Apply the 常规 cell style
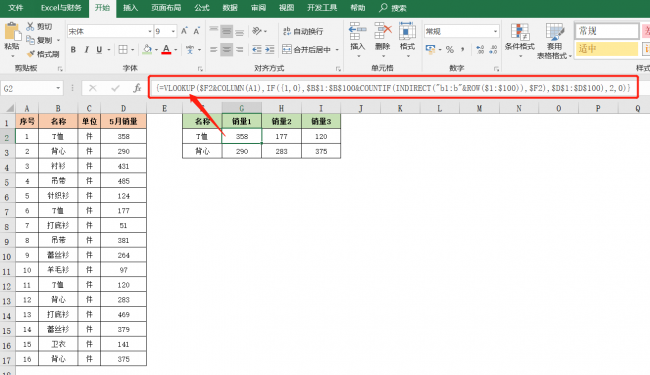This screenshot has width=650, height=375. tap(607, 31)
